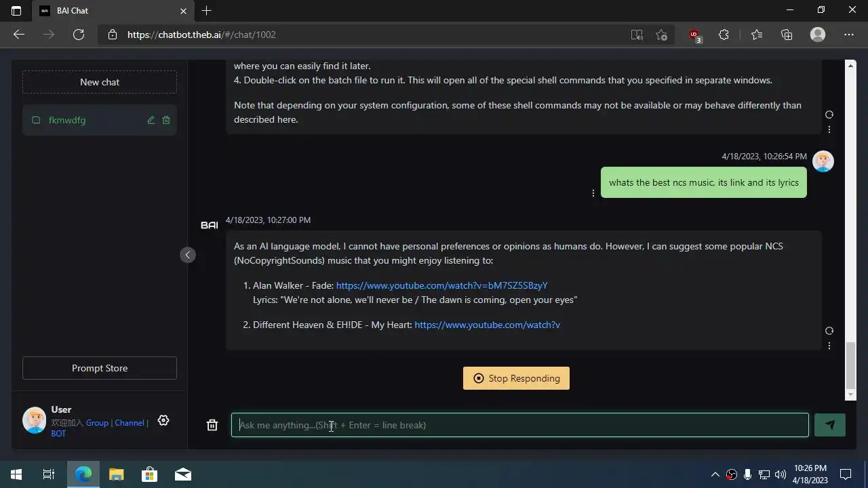Click the chat bubble icon beside fkmwdfg
Image resolution: width=868 pixels, height=488 pixels.
[36, 120]
